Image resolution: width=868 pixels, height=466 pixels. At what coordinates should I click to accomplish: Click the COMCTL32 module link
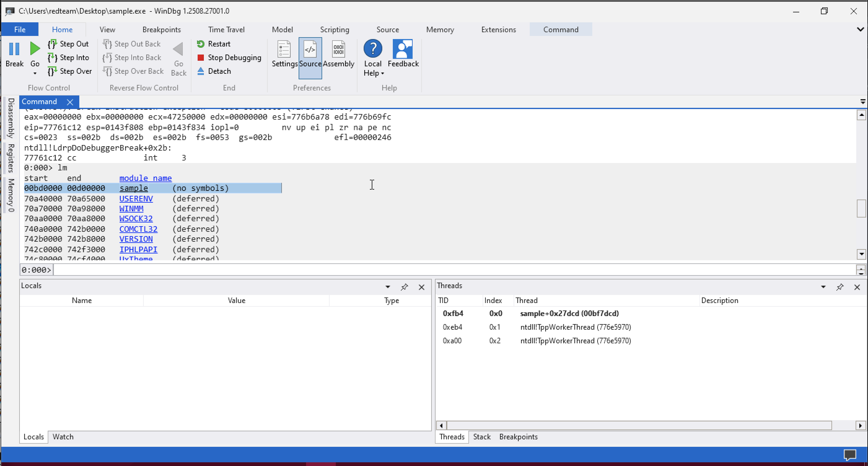click(x=138, y=229)
